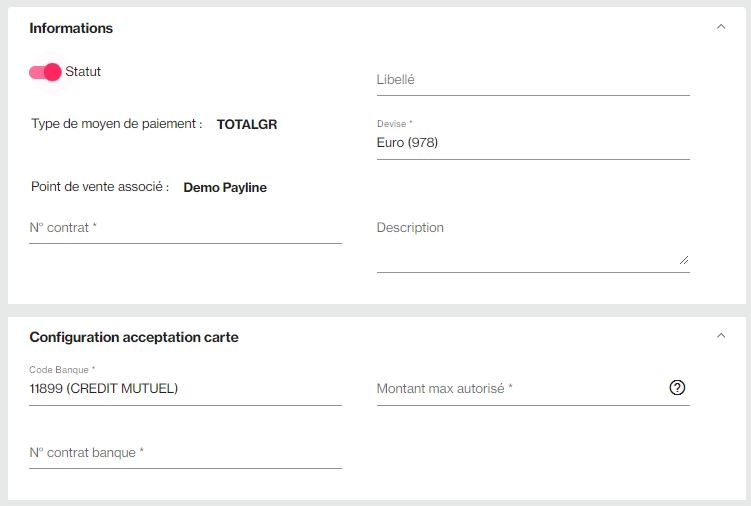Image resolution: width=751 pixels, height=506 pixels.
Task: Click into the Libellé field
Action: coord(533,80)
